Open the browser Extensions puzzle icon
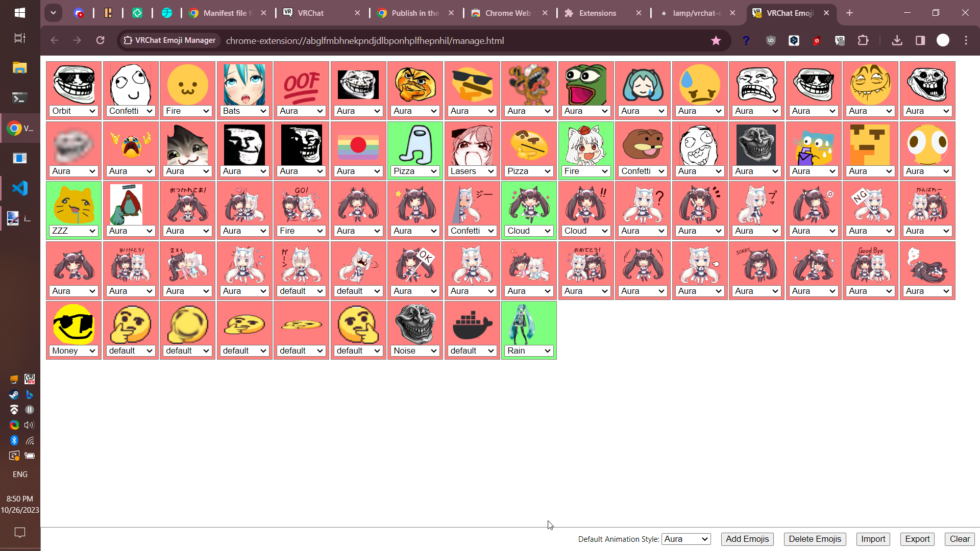 click(863, 40)
